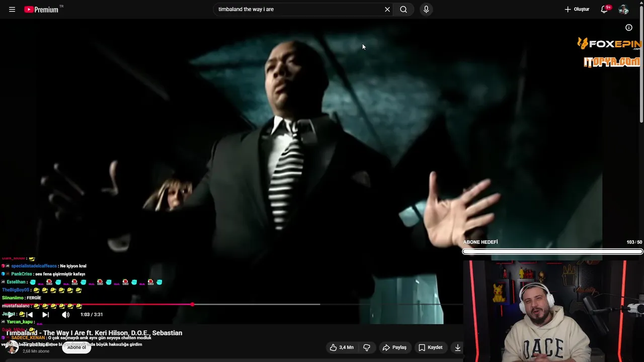Run search with magnifier button
The height and width of the screenshot is (362, 644).
pos(404,10)
